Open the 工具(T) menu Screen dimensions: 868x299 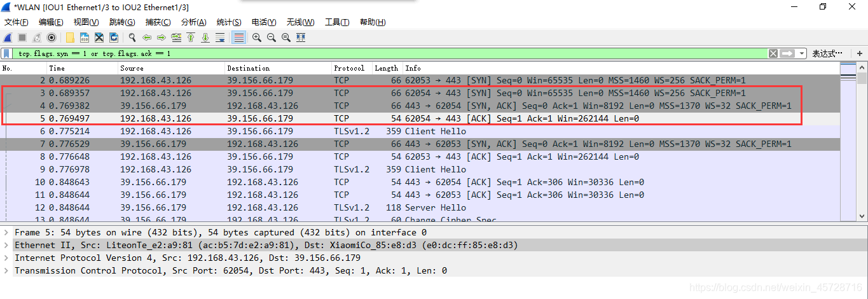[337, 22]
